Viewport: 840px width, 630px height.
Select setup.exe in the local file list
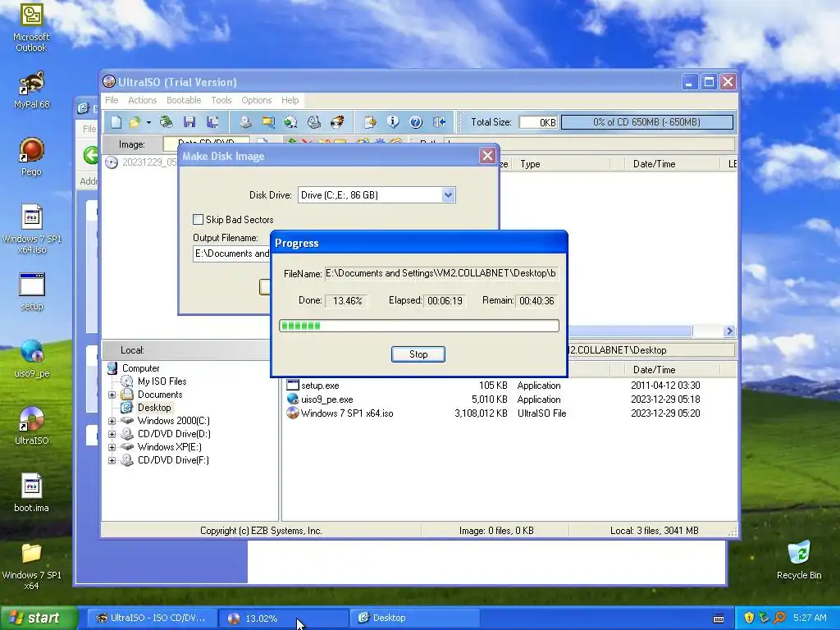pyautogui.click(x=320, y=386)
